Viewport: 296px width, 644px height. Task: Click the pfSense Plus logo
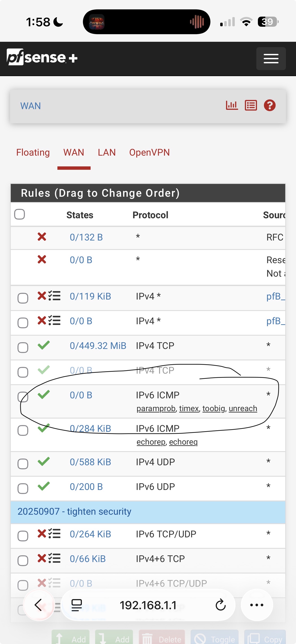click(x=42, y=57)
